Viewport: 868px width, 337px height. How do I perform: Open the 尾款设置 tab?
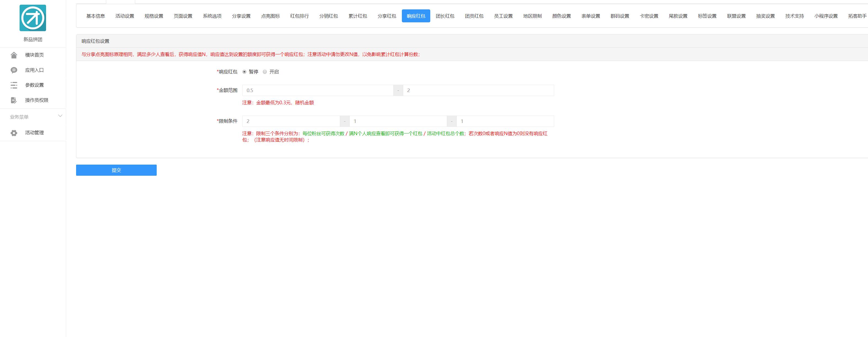pyautogui.click(x=678, y=16)
